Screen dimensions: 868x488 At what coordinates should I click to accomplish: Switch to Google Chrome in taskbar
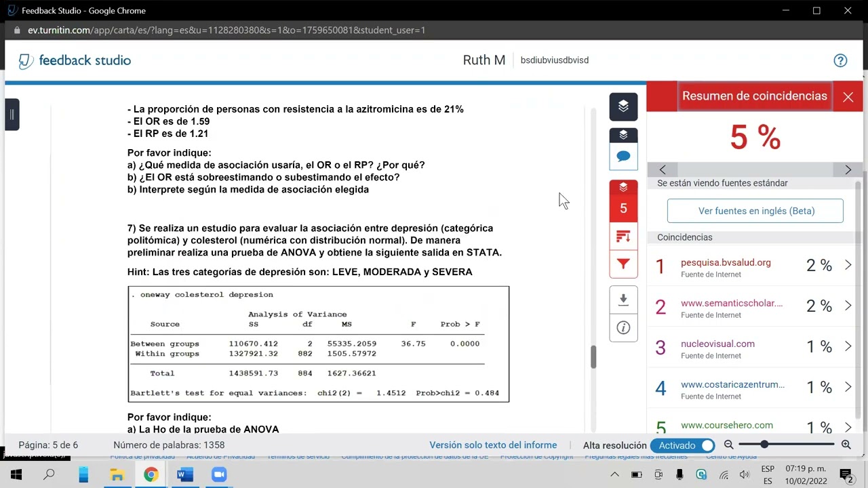point(151,474)
